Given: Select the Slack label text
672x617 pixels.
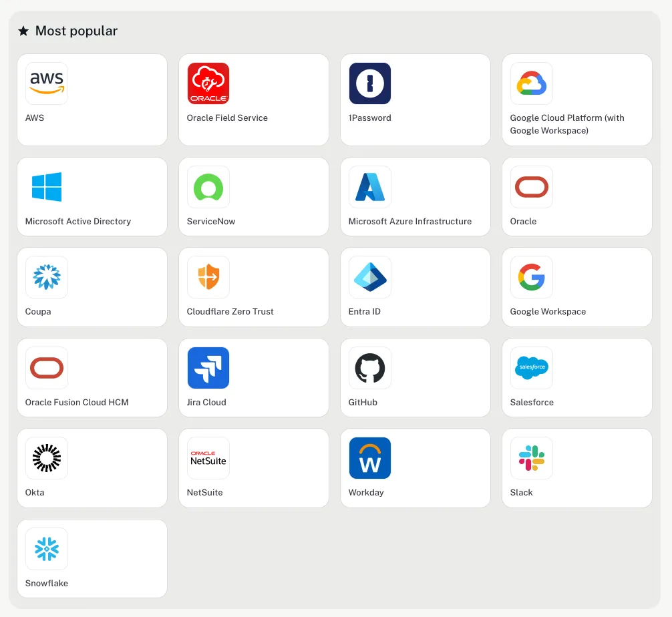Looking at the screenshot, I should 521,492.
